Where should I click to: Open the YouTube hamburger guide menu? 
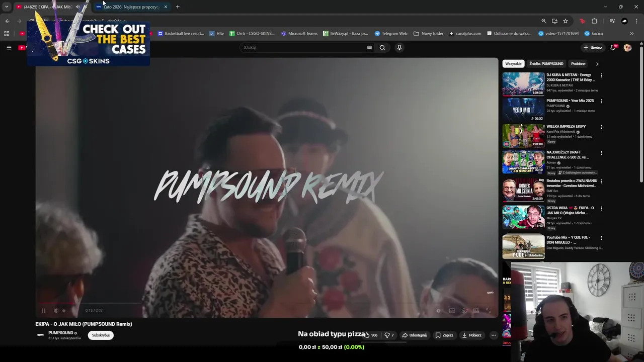(9, 47)
